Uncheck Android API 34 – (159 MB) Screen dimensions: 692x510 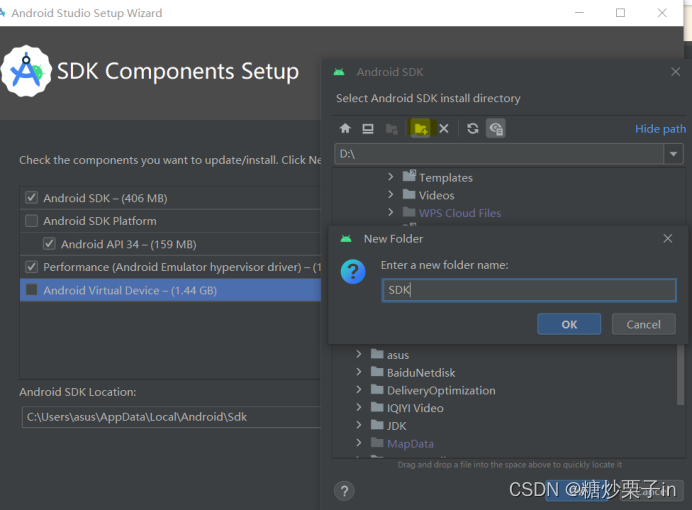point(49,244)
